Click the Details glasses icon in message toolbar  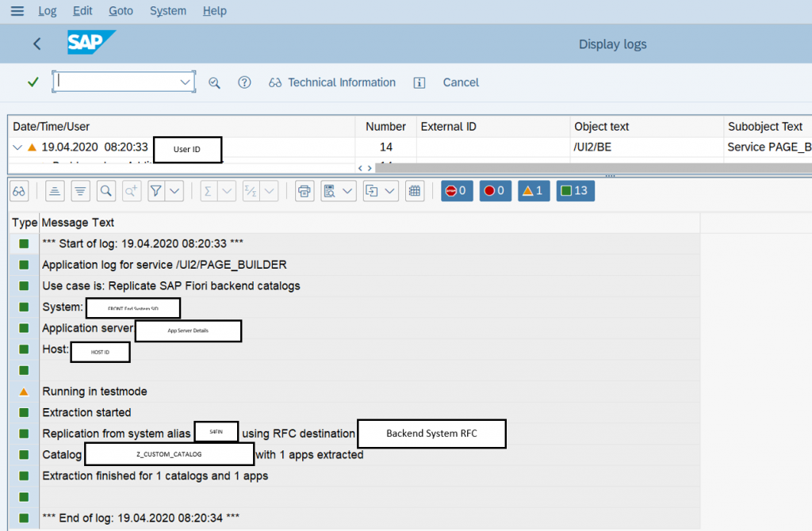tap(19, 191)
